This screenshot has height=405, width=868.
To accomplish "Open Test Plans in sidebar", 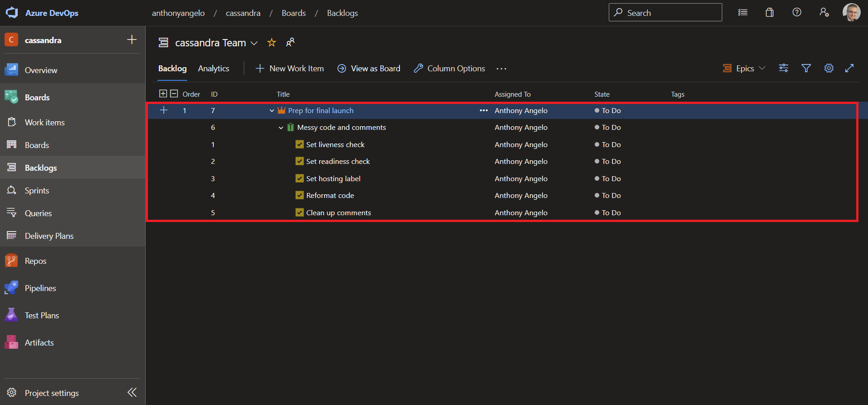I will tap(73, 315).
